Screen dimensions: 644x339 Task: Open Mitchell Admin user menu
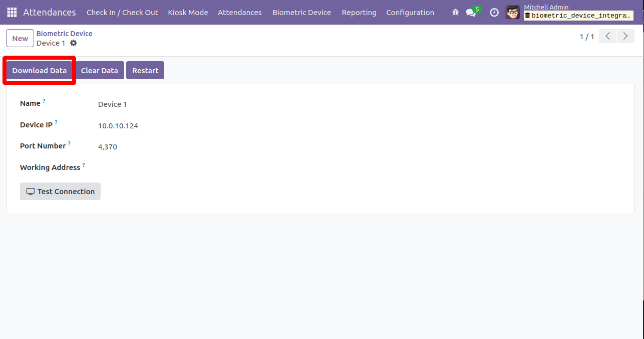coord(569,12)
